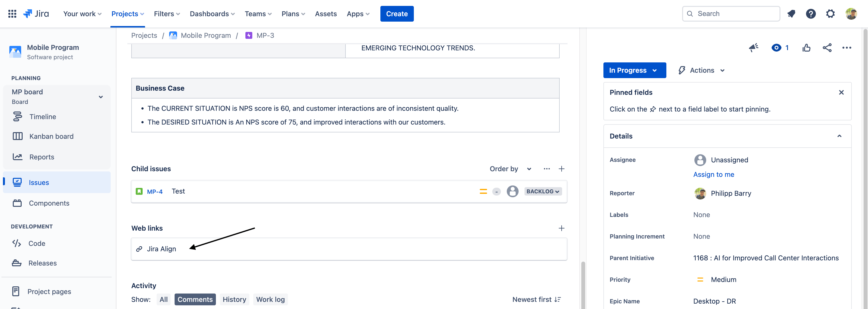Give feedback using the megaphone icon
Viewport: 868px width, 309px height.
[754, 47]
